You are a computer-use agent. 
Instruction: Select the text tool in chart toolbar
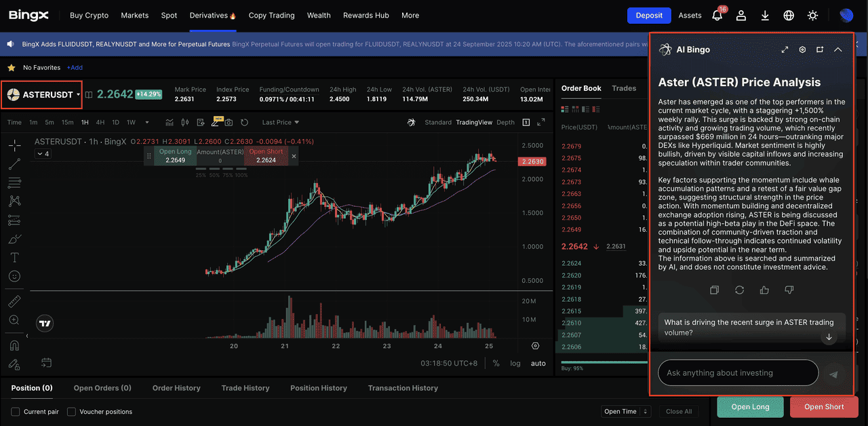pyautogui.click(x=14, y=258)
